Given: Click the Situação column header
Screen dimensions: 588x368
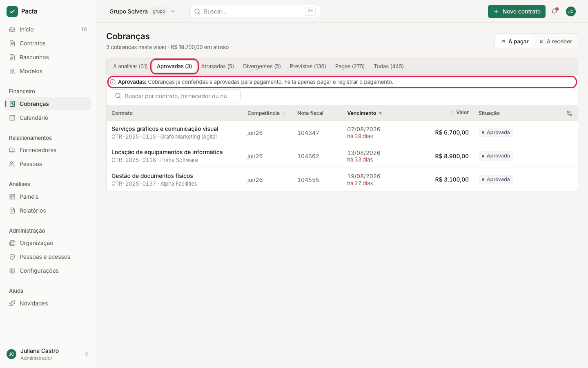Looking at the screenshot, I should pyautogui.click(x=489, y=113).
